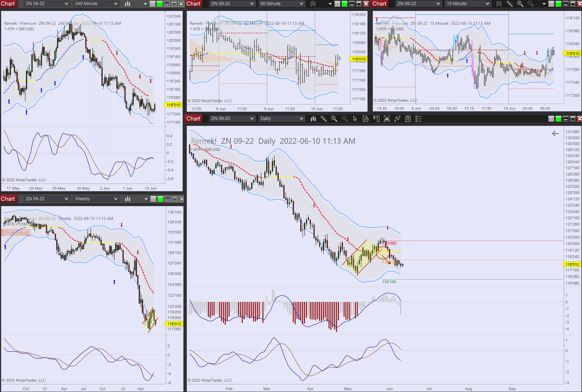Click the Chart tab of Daily window
This screenshot has height=392, width=582.
[x=193, y=119]
